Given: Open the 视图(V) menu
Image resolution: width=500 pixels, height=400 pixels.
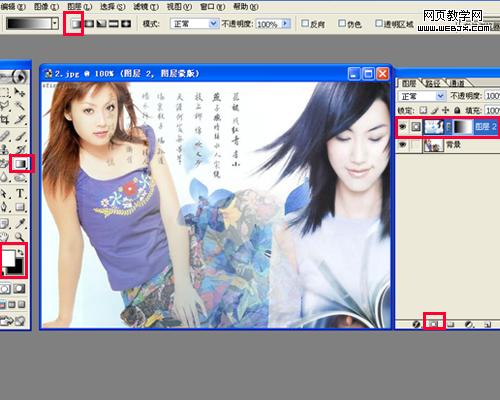Looking at the screenshot, I should point(179,6).
